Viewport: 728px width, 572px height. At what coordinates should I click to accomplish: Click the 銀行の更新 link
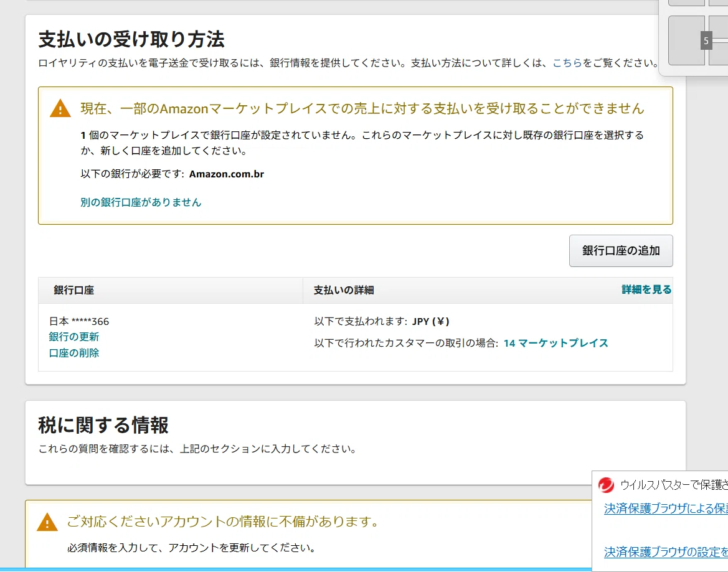click(74, 337)
